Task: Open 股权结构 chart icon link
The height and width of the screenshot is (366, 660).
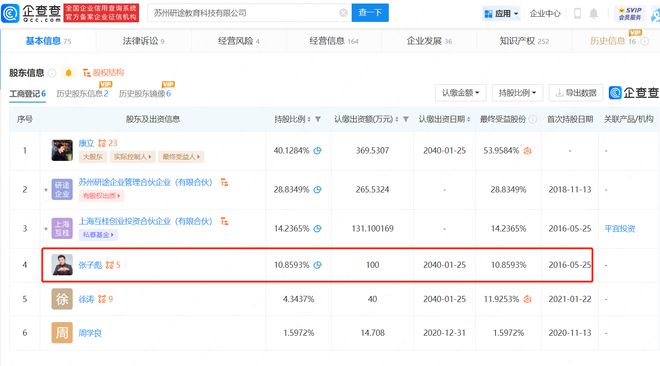Action: pos(103,73)
